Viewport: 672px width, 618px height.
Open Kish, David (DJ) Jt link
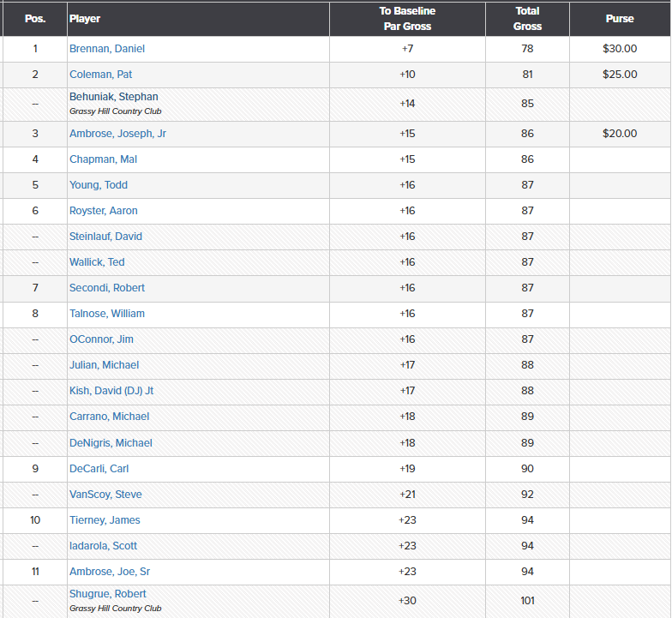111,391
